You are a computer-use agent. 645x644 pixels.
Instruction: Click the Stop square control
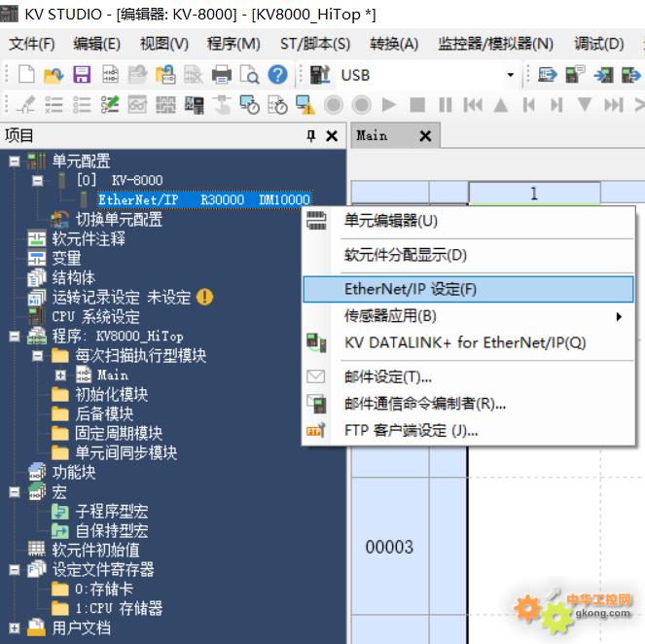tap(417, 104)
